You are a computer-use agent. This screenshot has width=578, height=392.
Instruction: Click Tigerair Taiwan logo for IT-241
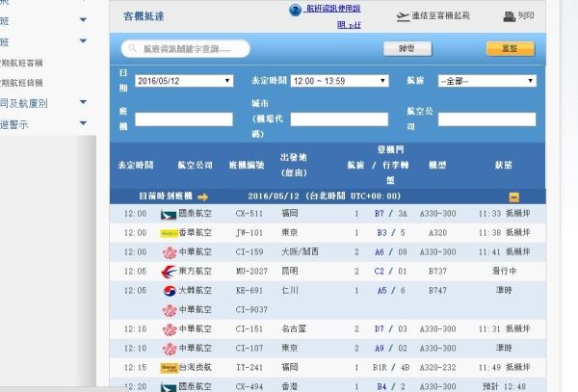[170, 368]
